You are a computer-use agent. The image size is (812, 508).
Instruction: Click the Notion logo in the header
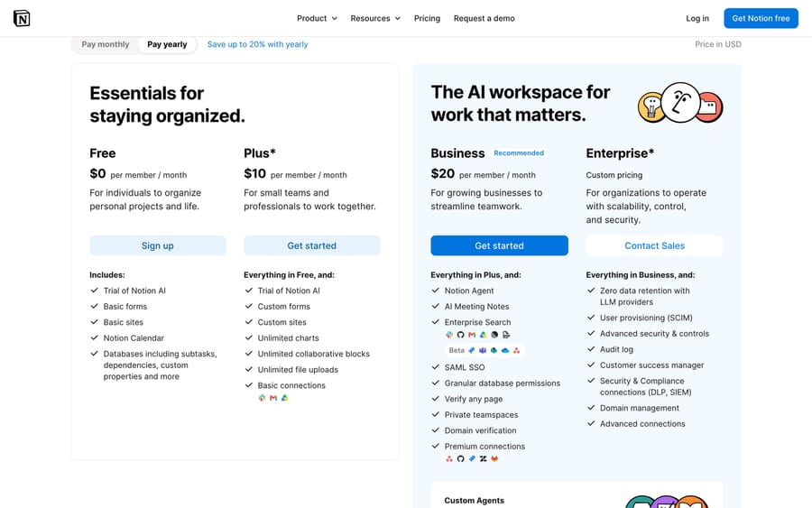coord(22,18)
